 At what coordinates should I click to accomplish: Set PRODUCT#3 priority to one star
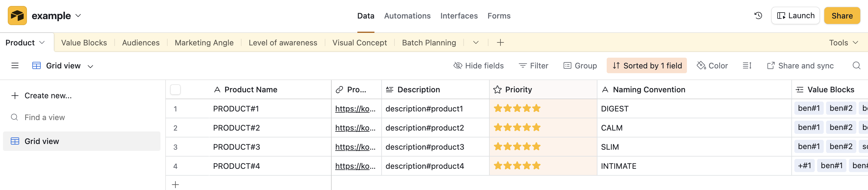(x=497, y=147)
